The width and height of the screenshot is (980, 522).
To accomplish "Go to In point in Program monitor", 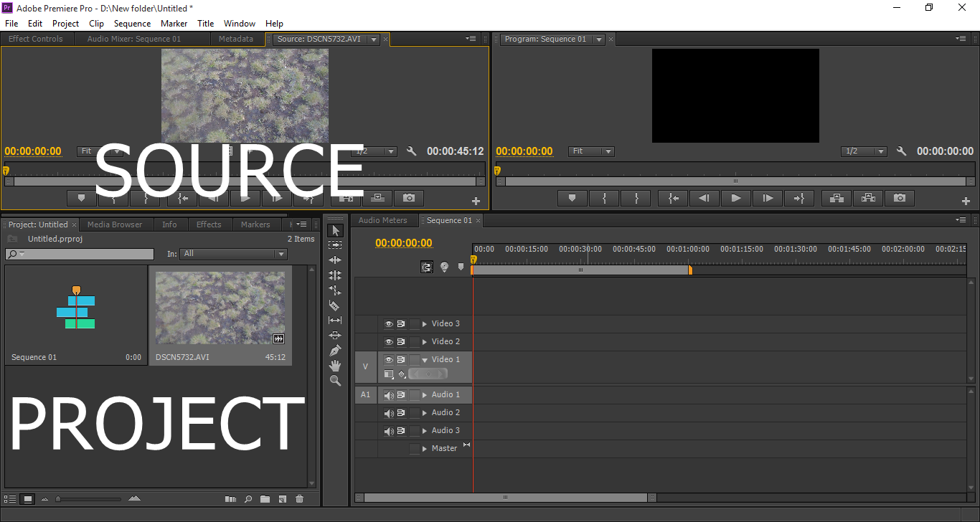I will (x=673, y=198).
